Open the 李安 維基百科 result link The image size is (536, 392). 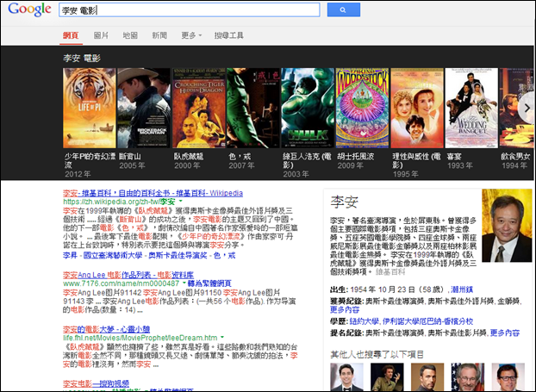tap(153, 193)
